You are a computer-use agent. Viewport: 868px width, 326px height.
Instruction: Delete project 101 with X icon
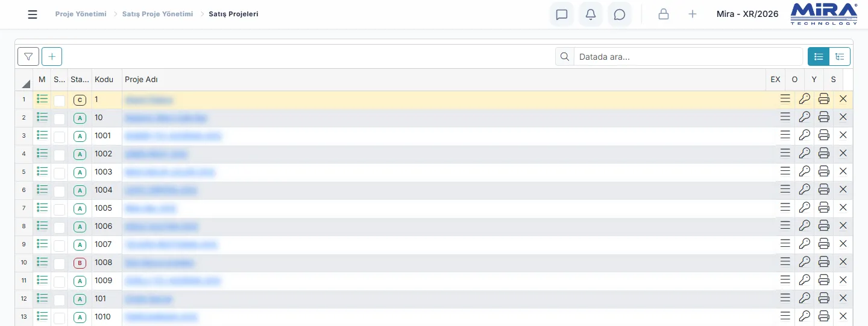[x=843, y=298]
